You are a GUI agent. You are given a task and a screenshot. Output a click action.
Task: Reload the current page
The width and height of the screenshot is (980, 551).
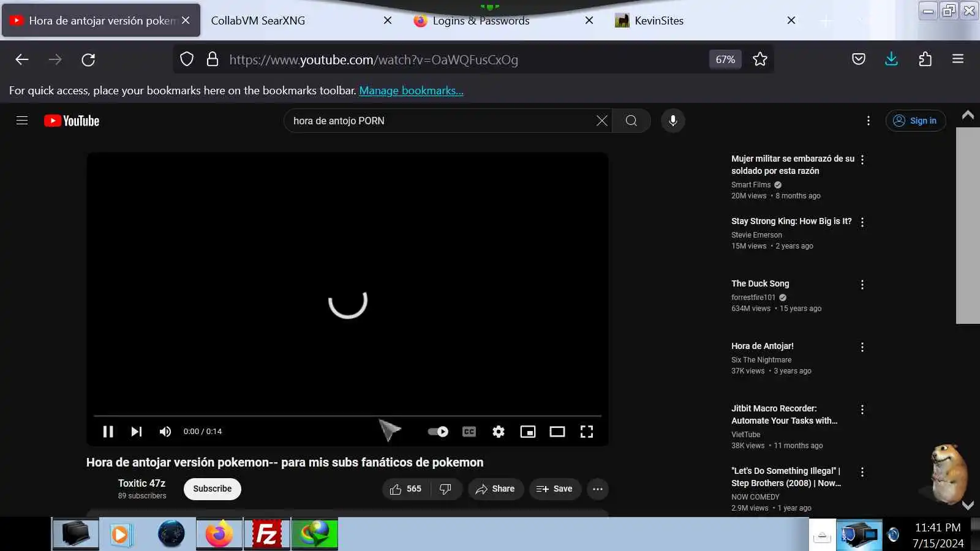click(x=88, y=59)
